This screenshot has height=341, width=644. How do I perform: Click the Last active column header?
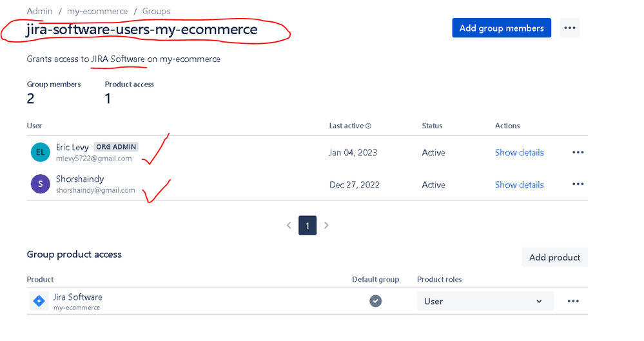pos(346,126)
